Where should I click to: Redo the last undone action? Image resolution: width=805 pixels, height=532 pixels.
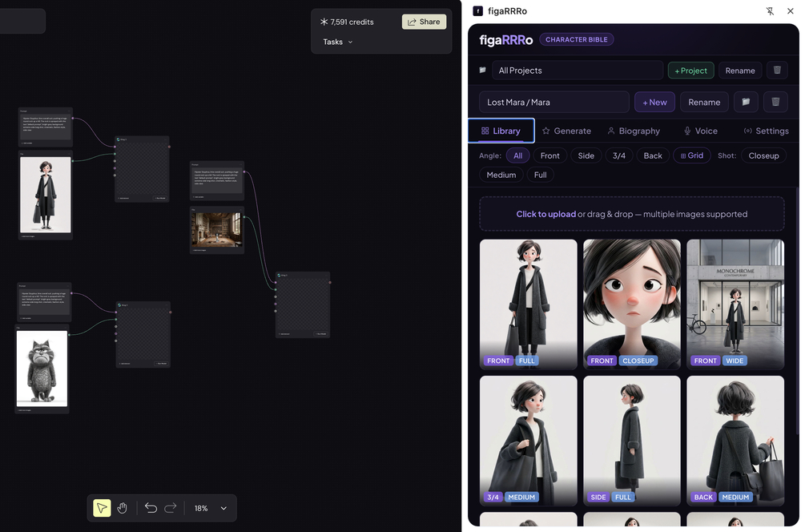coord(171,508)
